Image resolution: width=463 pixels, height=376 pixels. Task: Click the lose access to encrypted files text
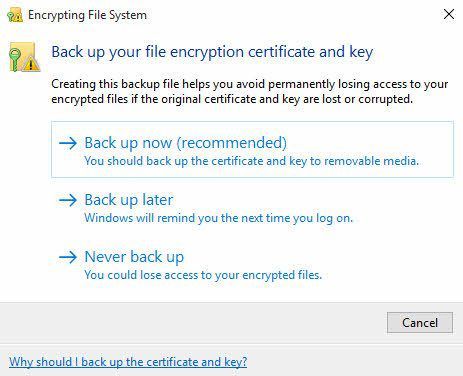(203, 275)
